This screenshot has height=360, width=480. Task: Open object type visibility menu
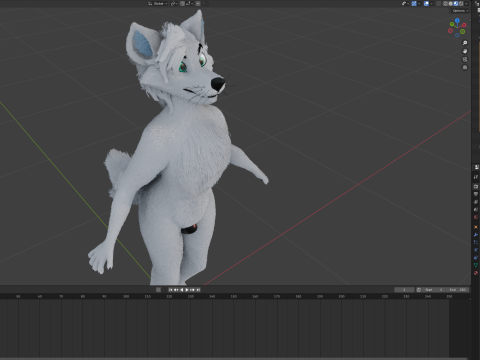tap(405, 4)
